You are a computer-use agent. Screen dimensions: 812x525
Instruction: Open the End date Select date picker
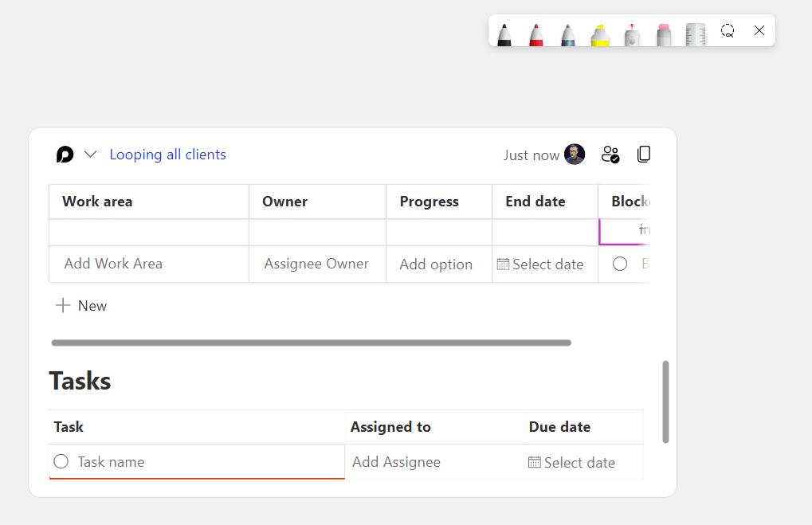540,264
